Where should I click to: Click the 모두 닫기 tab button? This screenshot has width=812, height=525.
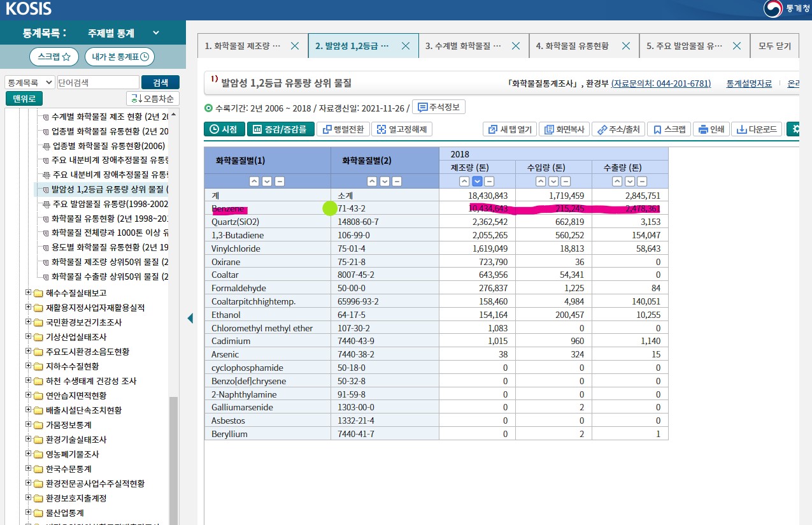pos(774,46)
